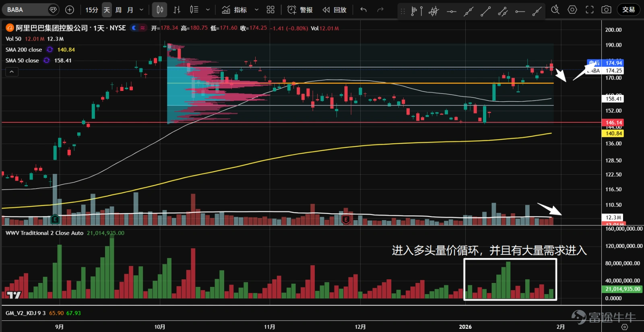Click the Alibaba orange logo icon
Screen dimensions: 644x332
(x=10, y=28)
